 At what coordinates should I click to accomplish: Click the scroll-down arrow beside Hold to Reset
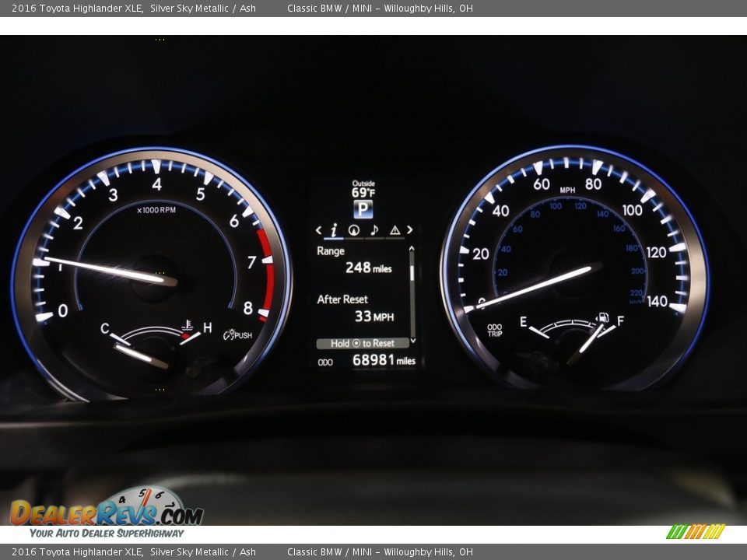point(412,340)
